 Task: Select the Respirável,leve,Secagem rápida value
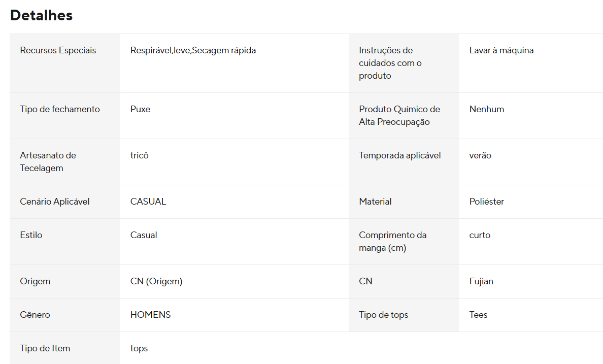point(193,51)
